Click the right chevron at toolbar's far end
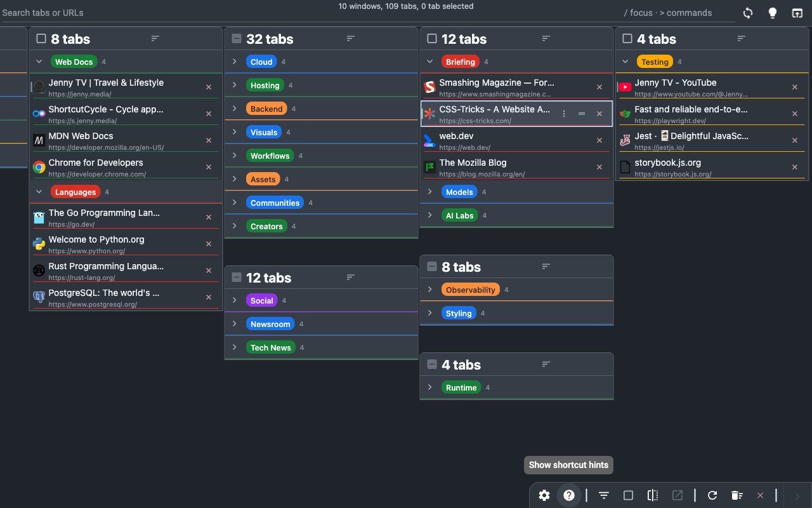Screen dimensions: 812x508 (x=797, y=496)
